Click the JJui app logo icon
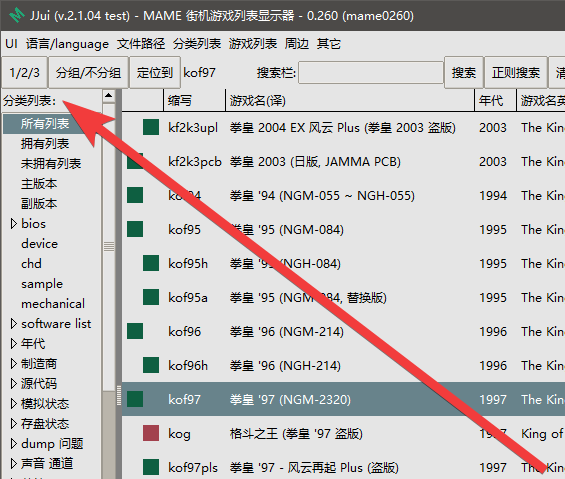 [x=17, y=15]
